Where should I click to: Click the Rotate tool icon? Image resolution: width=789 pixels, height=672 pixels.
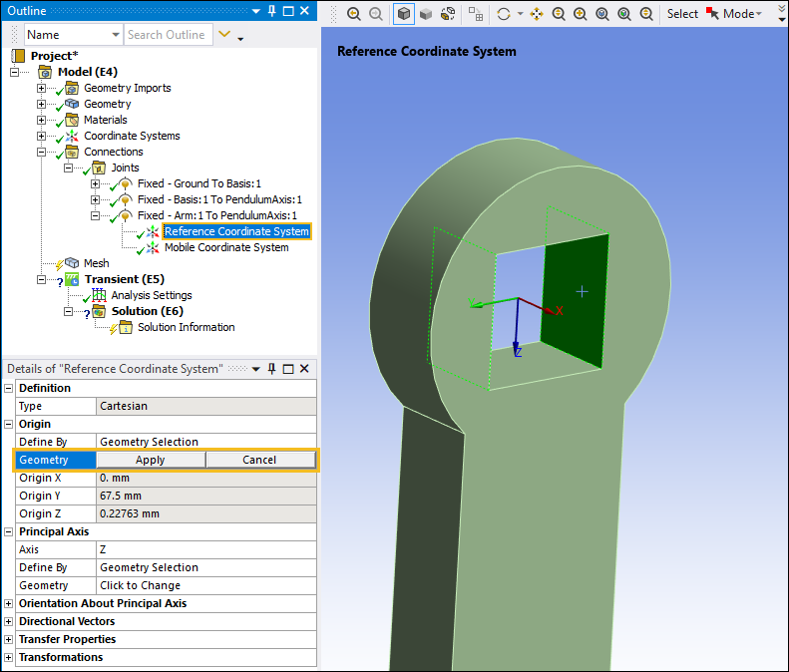[504, 14]
